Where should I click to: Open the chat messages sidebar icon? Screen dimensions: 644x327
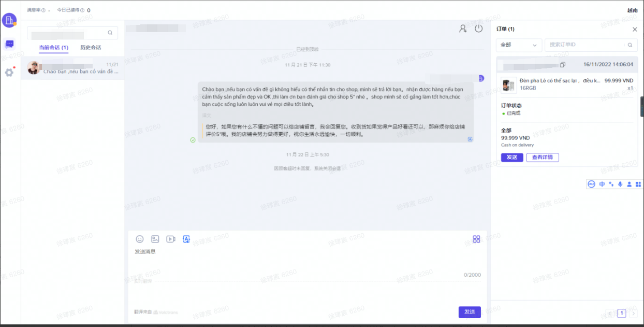pos(9,44)
